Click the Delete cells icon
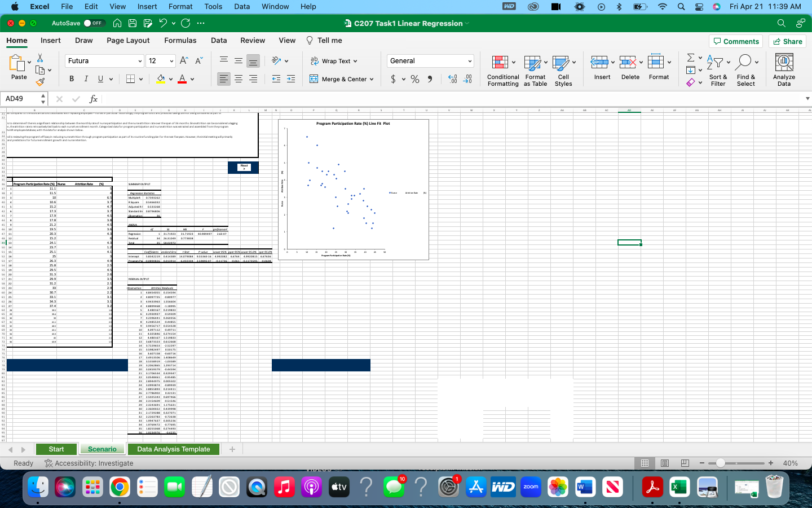The image size is (812, 508). click(628, 62)
